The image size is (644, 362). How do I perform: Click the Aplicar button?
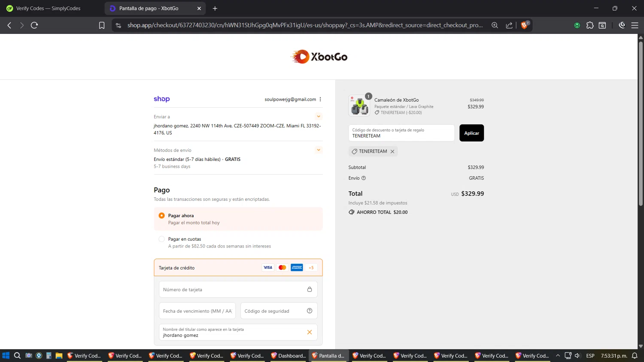[471, 133]
